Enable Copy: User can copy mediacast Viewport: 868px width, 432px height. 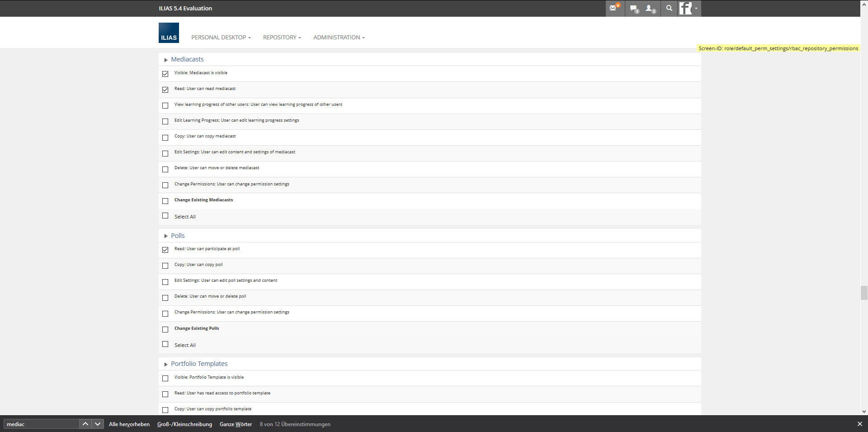tap(165, 138)
